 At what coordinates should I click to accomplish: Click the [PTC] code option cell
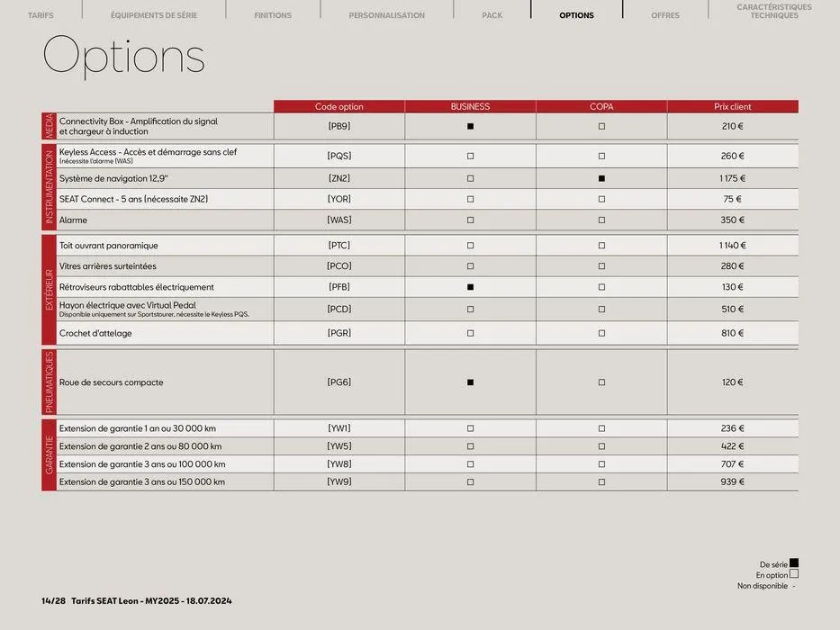pos(338,244)
